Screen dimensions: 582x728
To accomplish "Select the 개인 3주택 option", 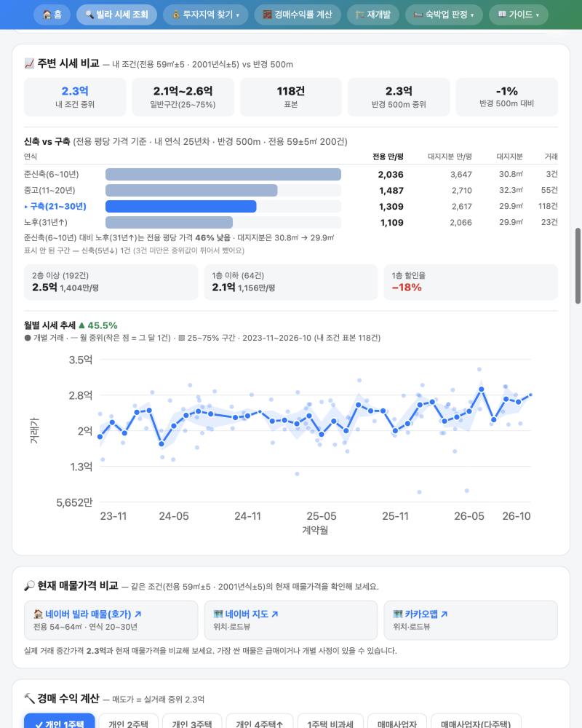I will [192, 722].
